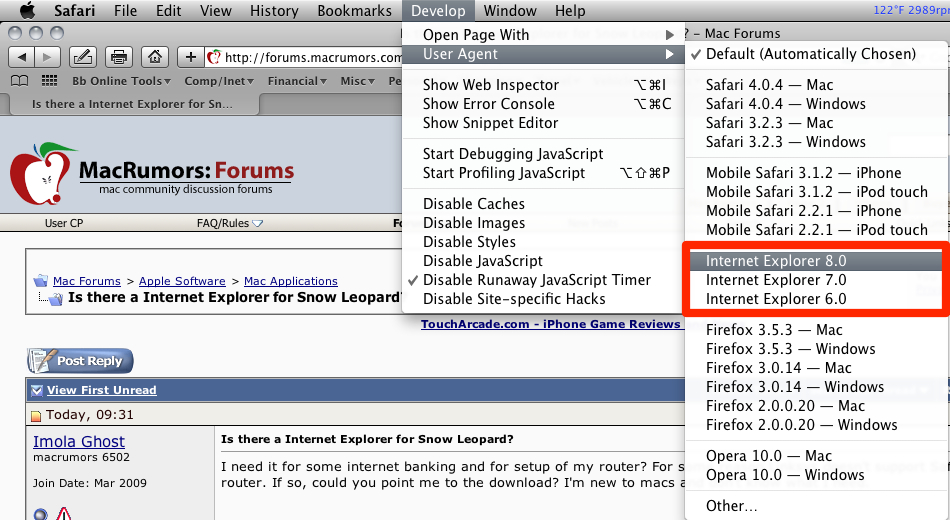Select Firefox 3.5.3 — Mac user agent
This screenshot has height=520, width=950.
[817, 330]
